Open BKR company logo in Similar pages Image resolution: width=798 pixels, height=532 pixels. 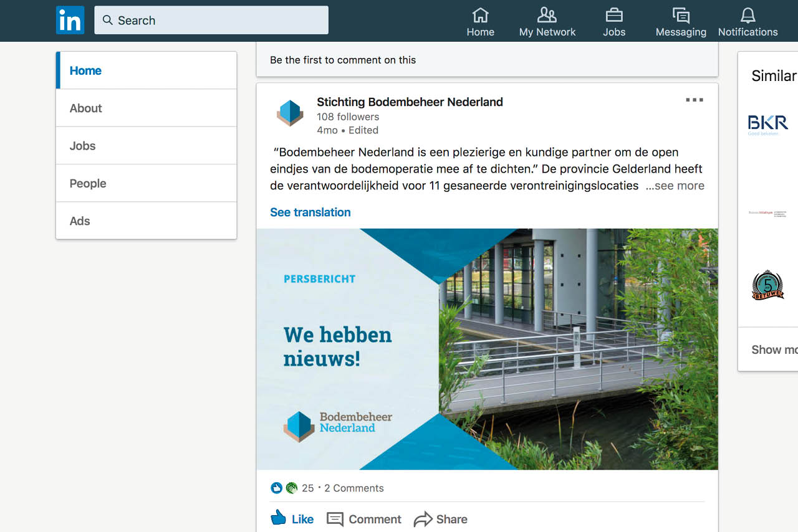point(768,125)
